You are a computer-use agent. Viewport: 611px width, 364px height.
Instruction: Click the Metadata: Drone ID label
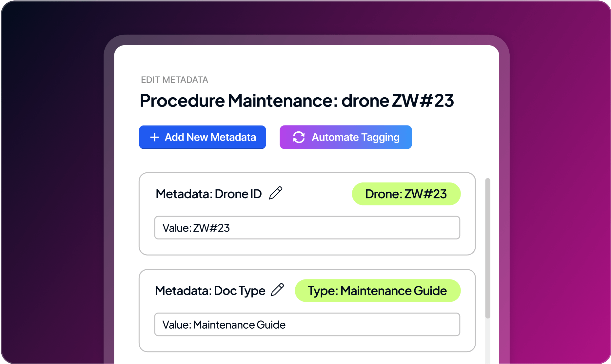[x=208, y=194]
